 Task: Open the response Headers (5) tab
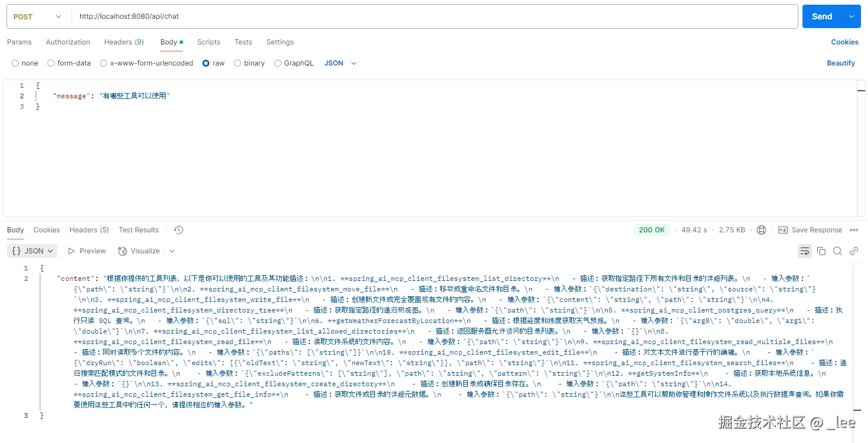(x=89, y=230)
